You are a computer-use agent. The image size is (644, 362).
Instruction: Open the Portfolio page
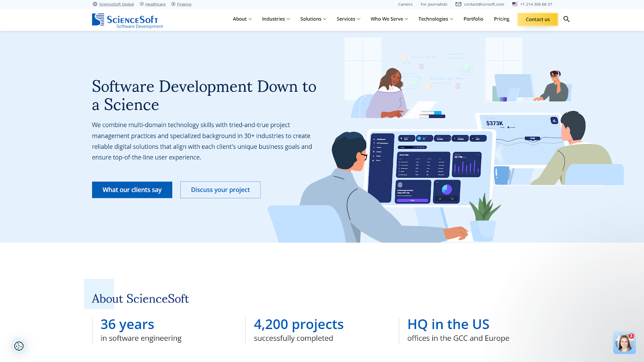click(473, 19)
